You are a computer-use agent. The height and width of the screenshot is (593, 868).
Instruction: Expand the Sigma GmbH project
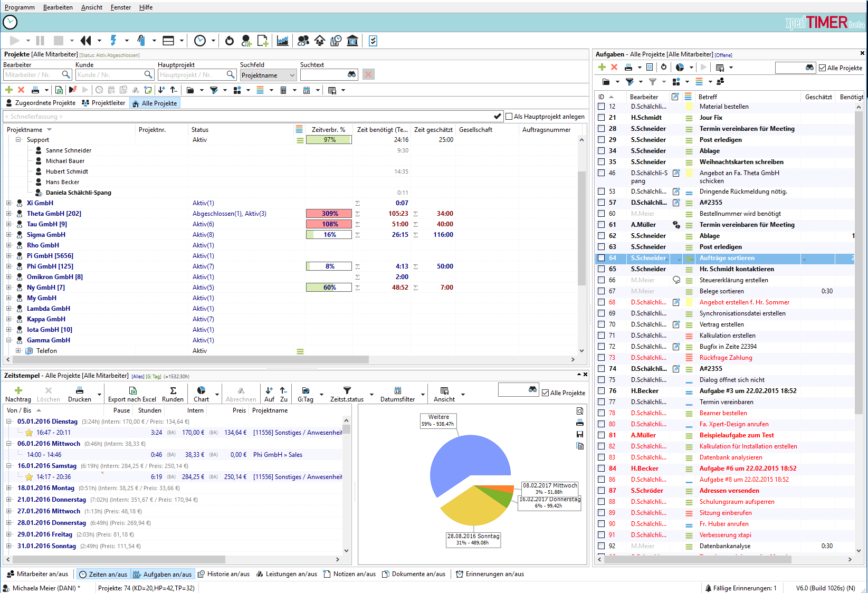(x=8, y=235)
